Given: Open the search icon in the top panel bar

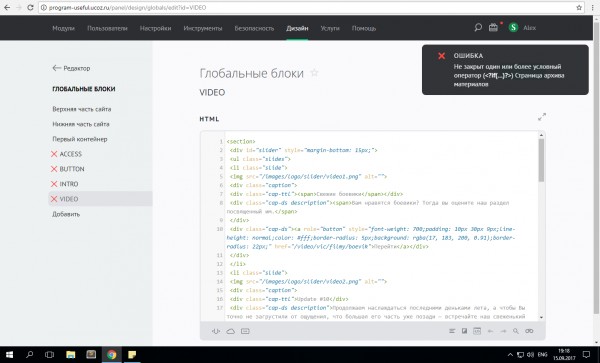Looking at the screenshot, I should (x=478, y=28).
